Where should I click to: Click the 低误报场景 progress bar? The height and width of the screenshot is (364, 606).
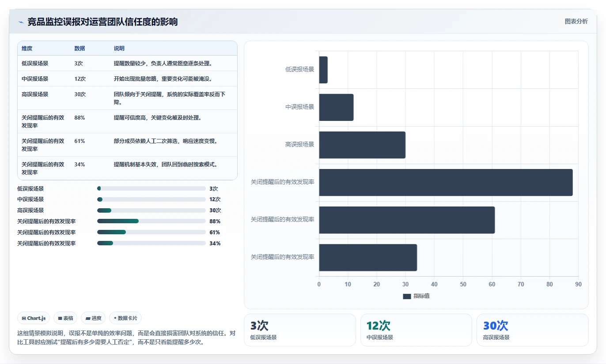(151, 188)
